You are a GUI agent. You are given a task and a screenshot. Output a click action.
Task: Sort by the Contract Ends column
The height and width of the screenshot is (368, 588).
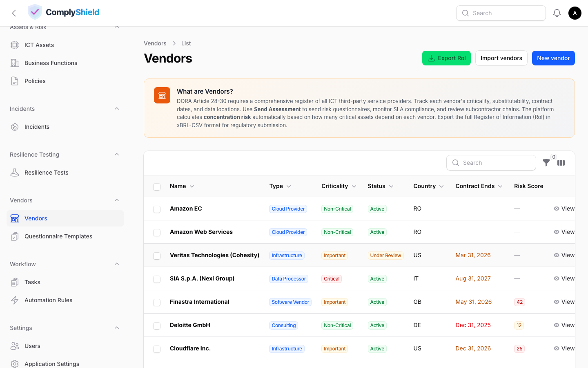coord(479,186)
